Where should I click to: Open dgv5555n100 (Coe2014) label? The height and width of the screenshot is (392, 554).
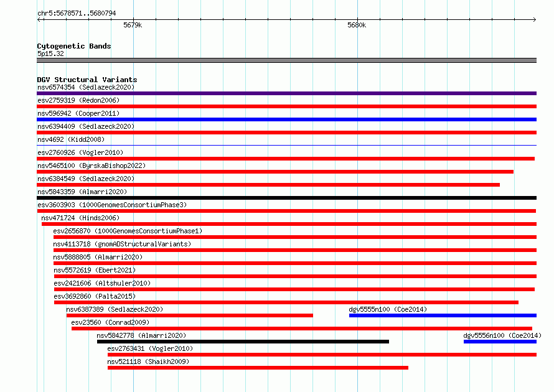point(388,309)
